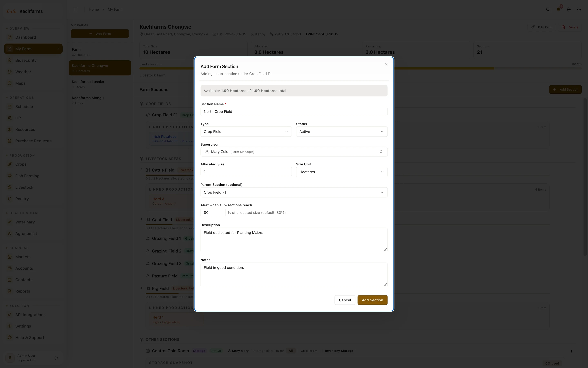The width and height of the screenshot is (588, 368).
Task: Open Poultry in the sidebar
Action: (x=33, y=199)
